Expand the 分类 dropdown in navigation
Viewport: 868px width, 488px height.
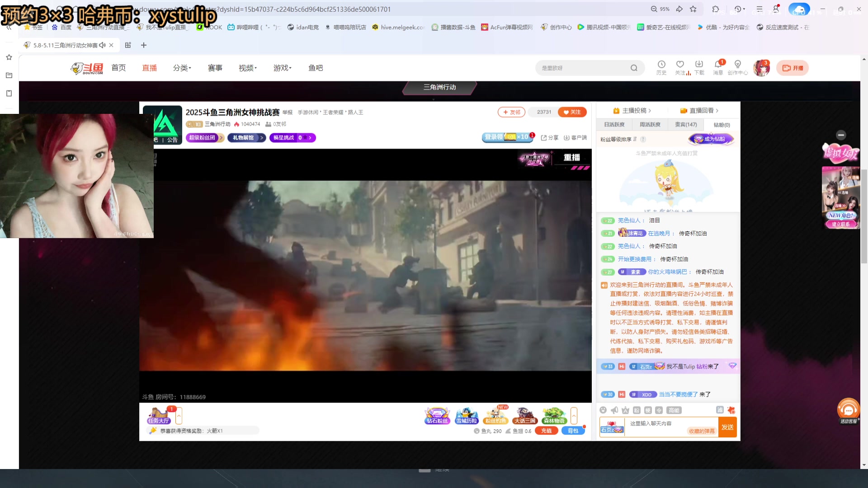[182, 68]
